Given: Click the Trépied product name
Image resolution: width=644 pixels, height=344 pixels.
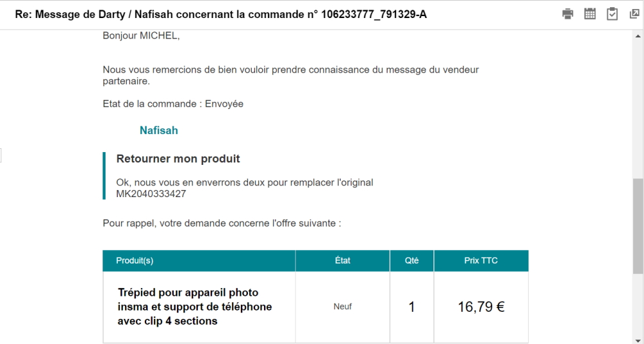Looking at the screenshot, I should [x=194, y=307].
